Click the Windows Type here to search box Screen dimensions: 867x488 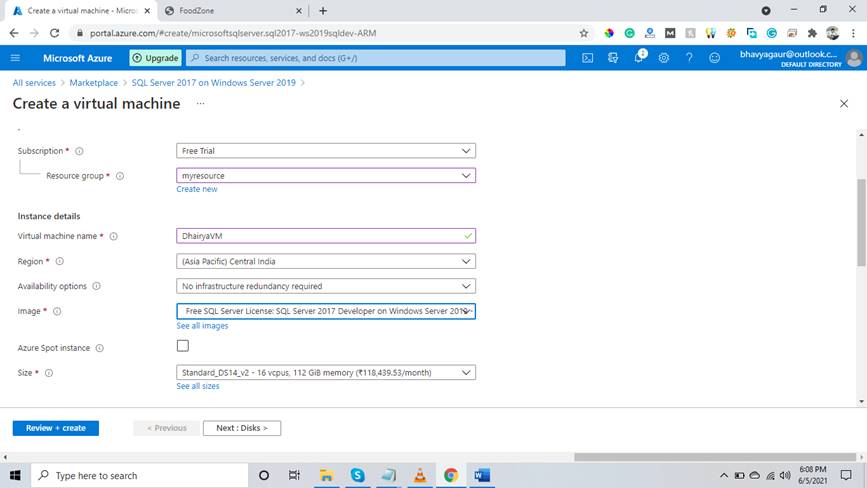(x=139, y=475)
